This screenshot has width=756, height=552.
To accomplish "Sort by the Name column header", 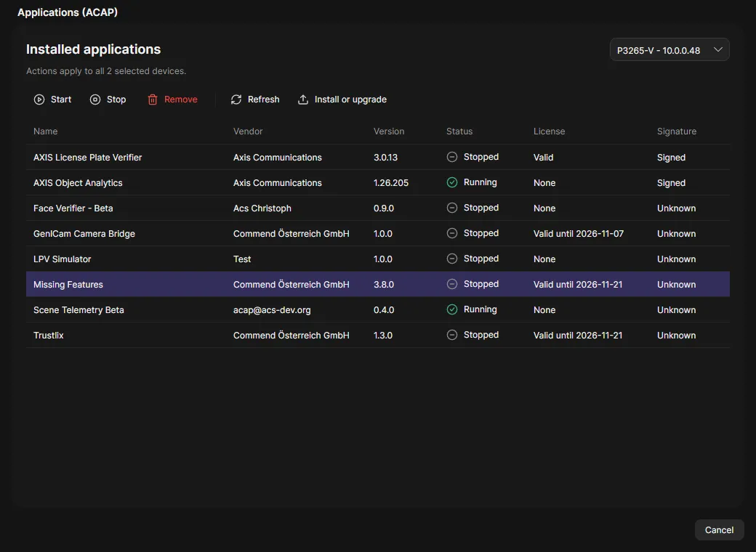I will (45, 131).
